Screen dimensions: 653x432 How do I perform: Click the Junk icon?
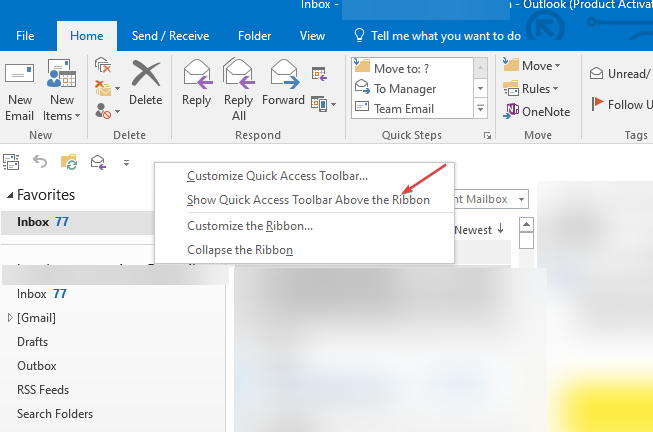[x=103, y=111]
